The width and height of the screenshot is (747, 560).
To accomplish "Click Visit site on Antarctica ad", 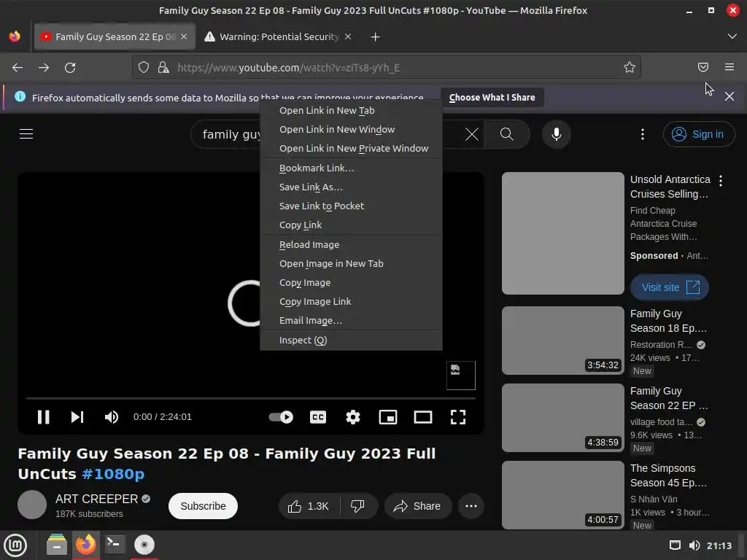I will (x=670, y=287).
